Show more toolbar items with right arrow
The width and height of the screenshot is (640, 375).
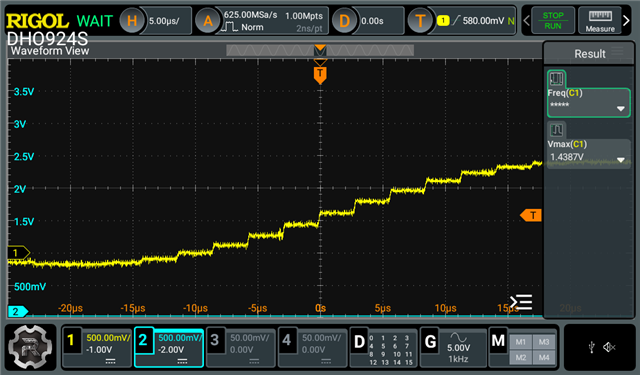click(626, 20)
